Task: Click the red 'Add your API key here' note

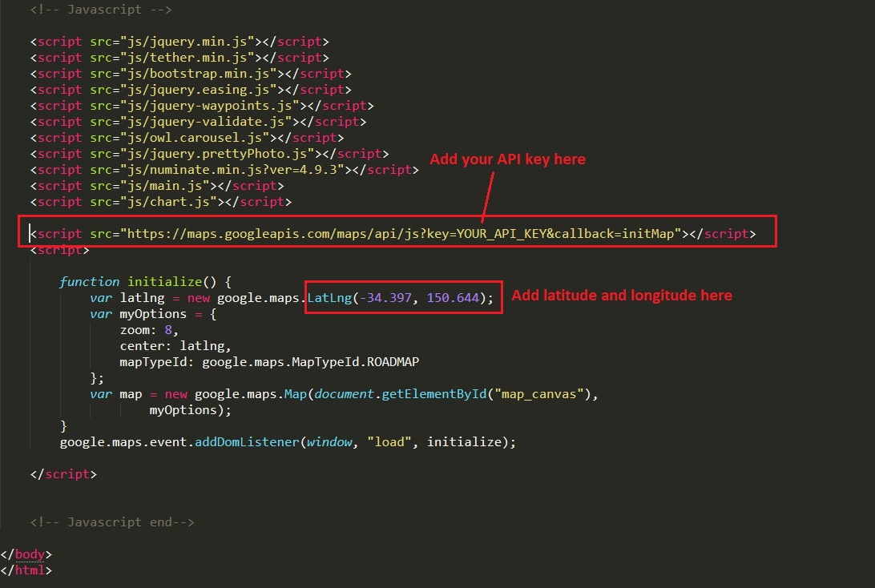Action: click(x=507, y=159)
